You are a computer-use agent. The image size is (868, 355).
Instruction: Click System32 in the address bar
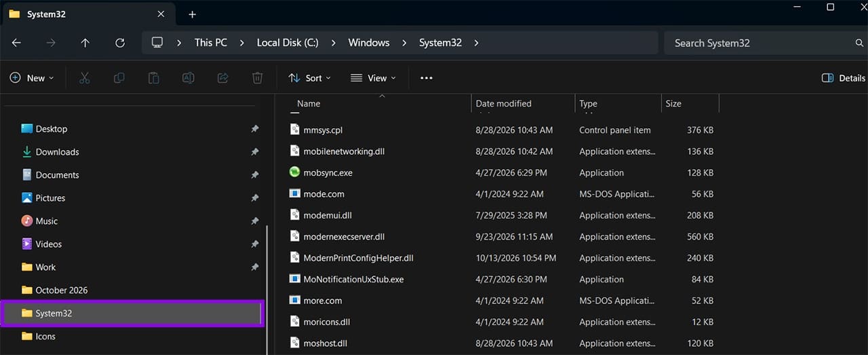point(440,43)
